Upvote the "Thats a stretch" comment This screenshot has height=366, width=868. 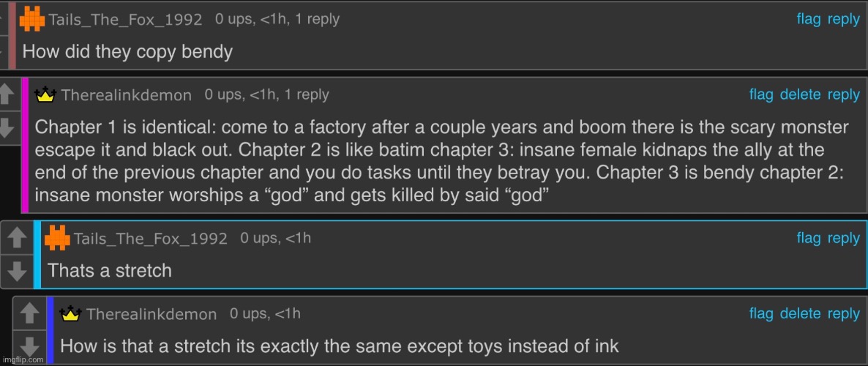tap(16, 238)
